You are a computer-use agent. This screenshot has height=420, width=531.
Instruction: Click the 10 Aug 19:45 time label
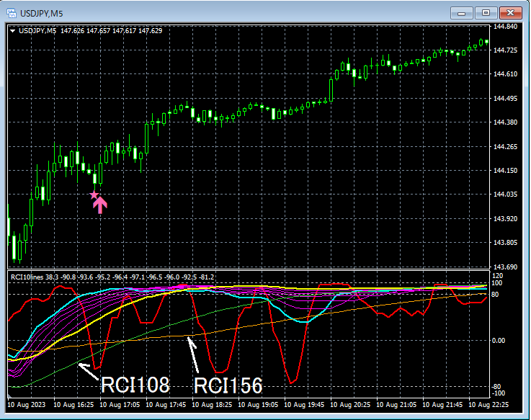coord(304,404)
